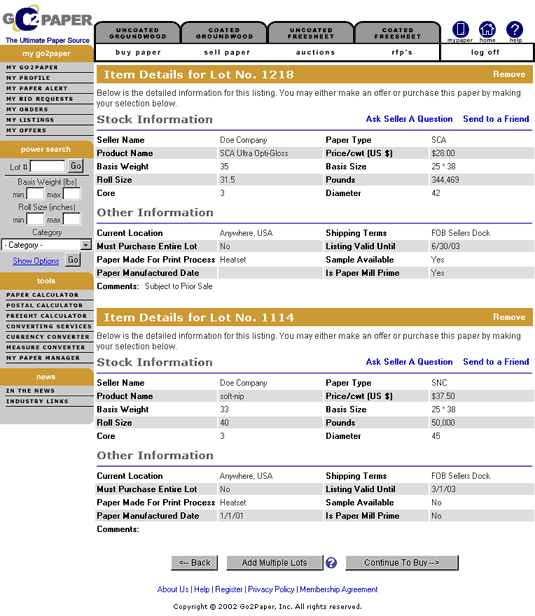Click Roll Size max field
This screenshot has height=616, width=535.
tap(72, 219)
